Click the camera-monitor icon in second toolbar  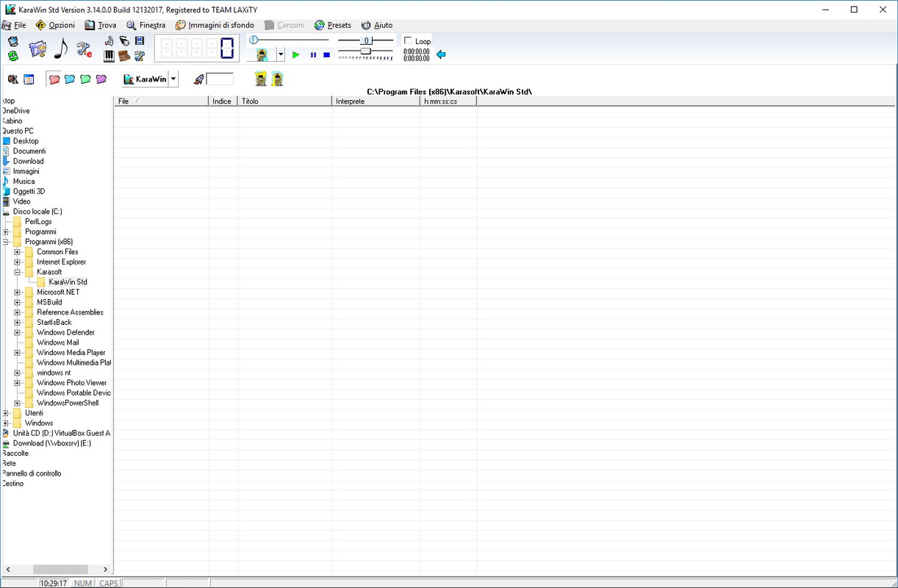point(13,79)
